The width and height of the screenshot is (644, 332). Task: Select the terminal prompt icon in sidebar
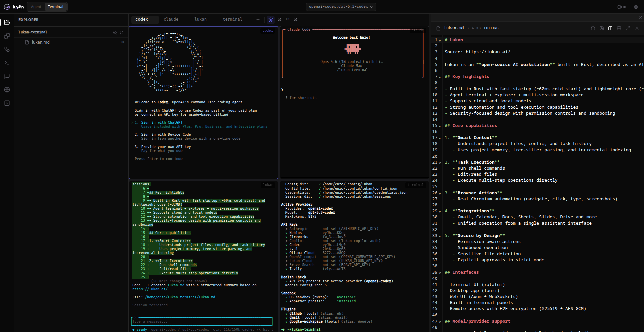(7, 63)
